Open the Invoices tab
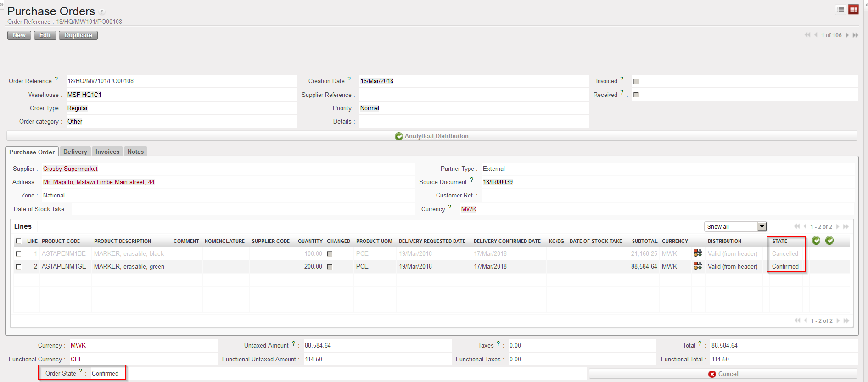Image resolution: width=868 pixels, height=382 pixels. [x=107, y=152]
